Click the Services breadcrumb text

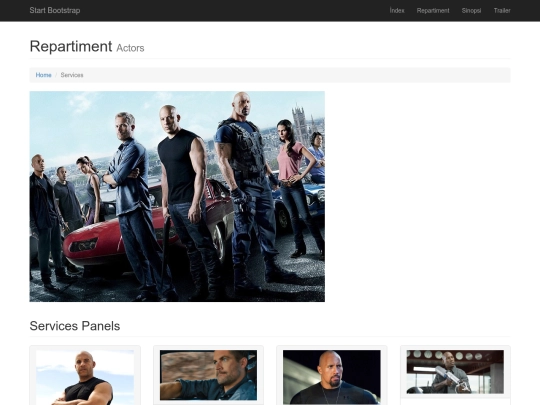72,75
